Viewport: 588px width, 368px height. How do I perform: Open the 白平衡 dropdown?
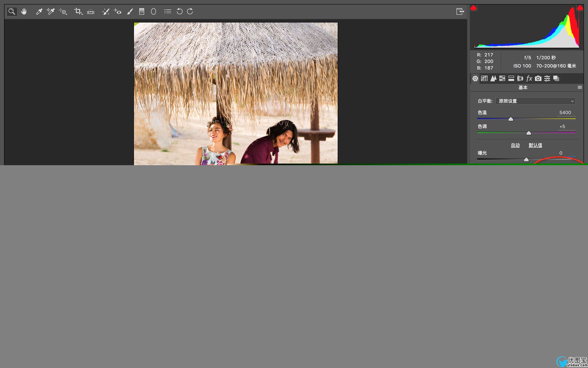click(536, 101)
